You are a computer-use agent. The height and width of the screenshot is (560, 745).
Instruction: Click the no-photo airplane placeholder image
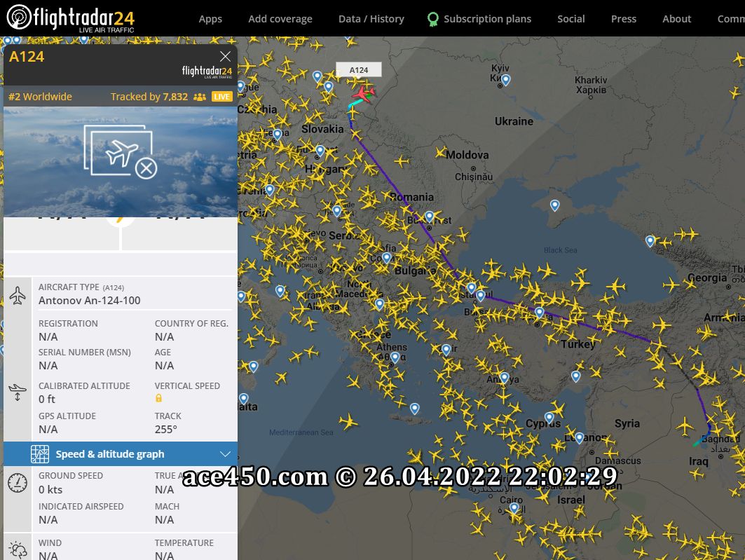coord(121,151)
